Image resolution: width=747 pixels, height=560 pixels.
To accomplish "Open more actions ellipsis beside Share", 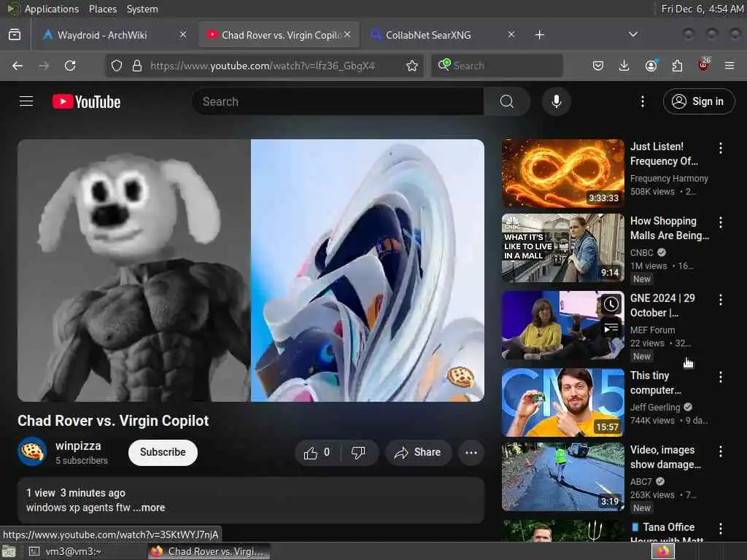I will (471, 452).
